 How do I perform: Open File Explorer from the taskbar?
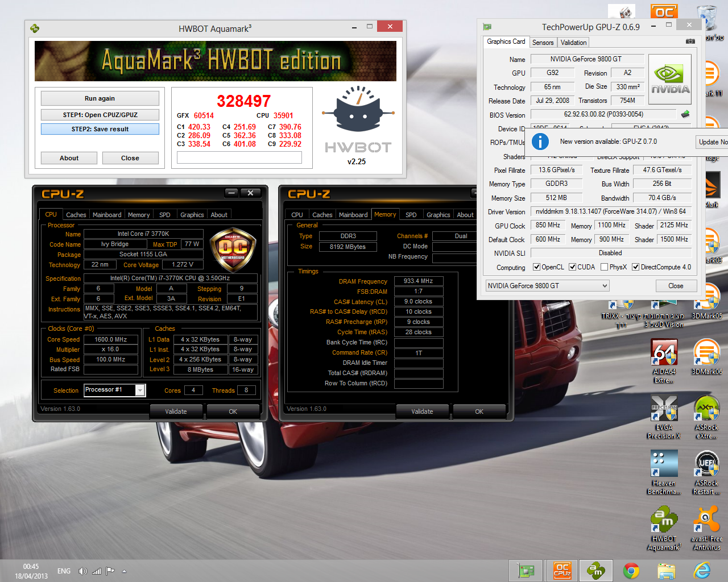point(666,571)
